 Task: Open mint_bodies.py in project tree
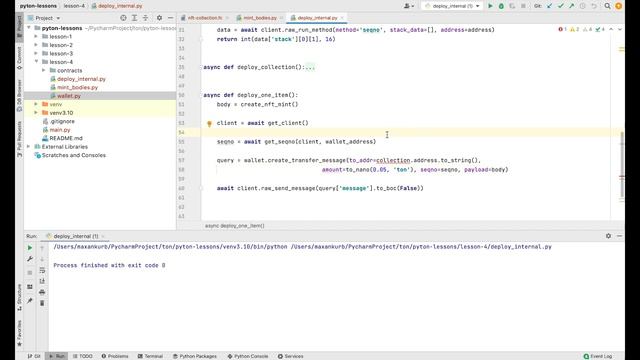point(77,87)
